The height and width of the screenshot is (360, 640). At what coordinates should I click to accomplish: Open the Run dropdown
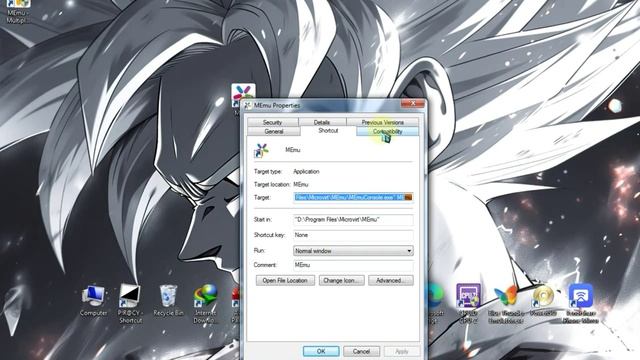click(353, 251)
